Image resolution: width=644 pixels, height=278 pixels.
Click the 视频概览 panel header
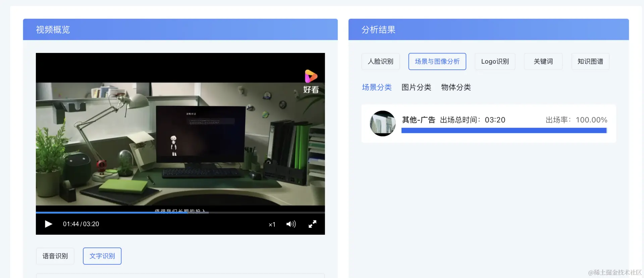(x=180, y=29)
